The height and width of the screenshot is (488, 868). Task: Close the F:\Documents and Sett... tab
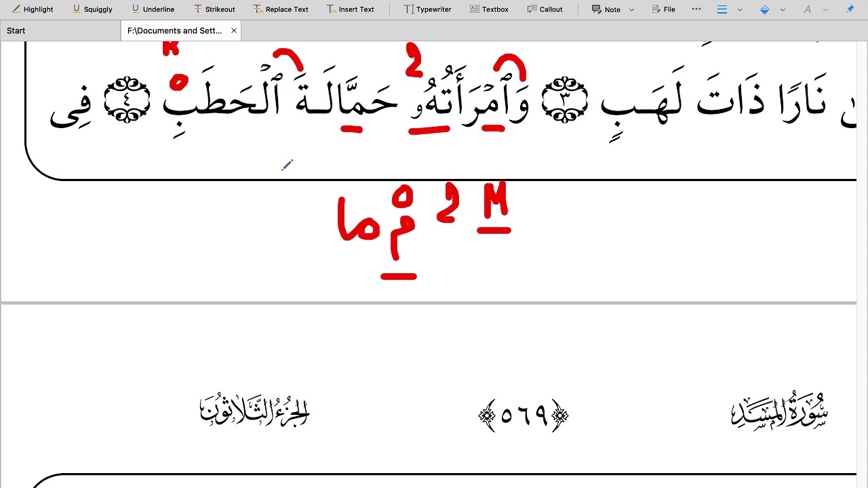(234, 30)
